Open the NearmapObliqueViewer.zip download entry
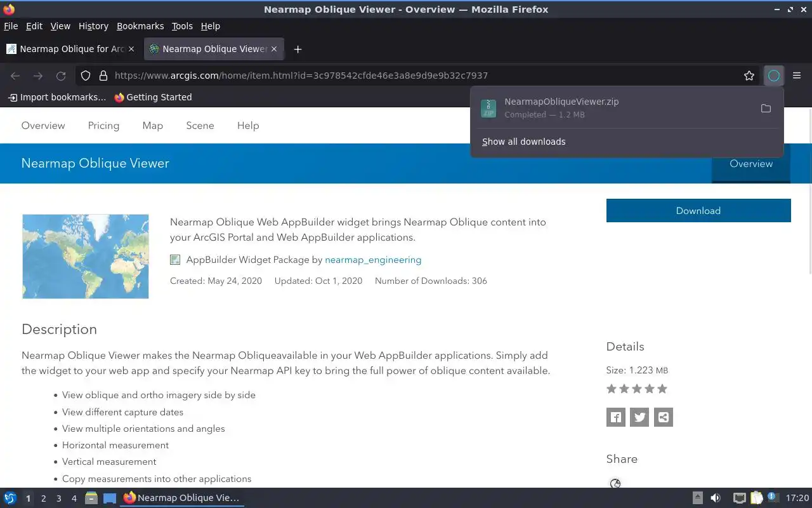 pyautogui.click(x=614, y=108)
